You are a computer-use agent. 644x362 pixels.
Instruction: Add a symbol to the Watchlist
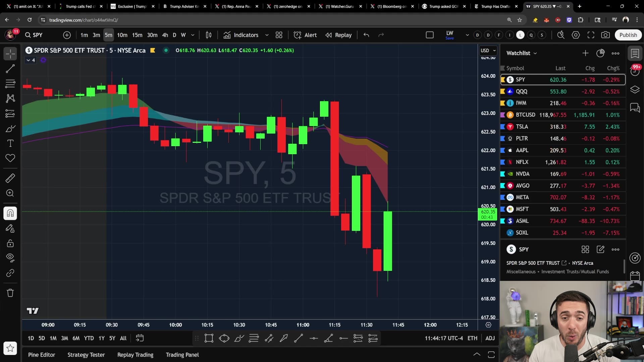pos(585,53)
